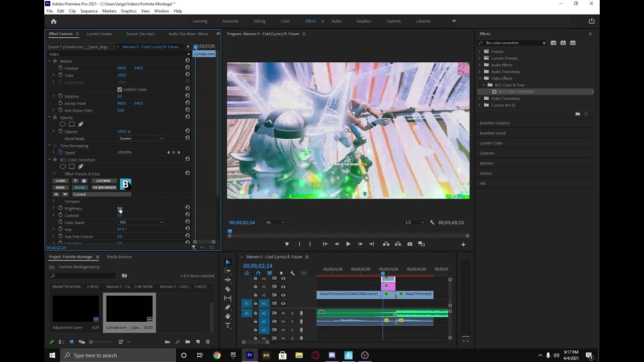
Task: Click the New Bin icon in Project panel
Action: [188, 342]
